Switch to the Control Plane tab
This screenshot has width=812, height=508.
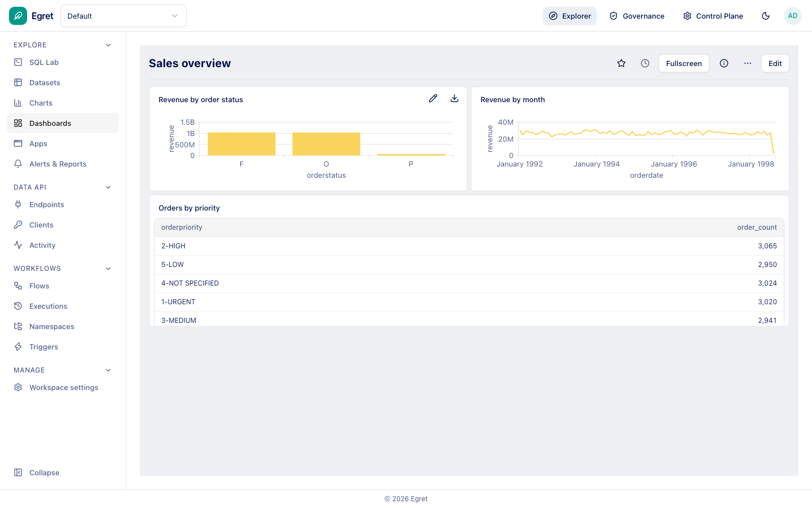[x=713, y=16]
